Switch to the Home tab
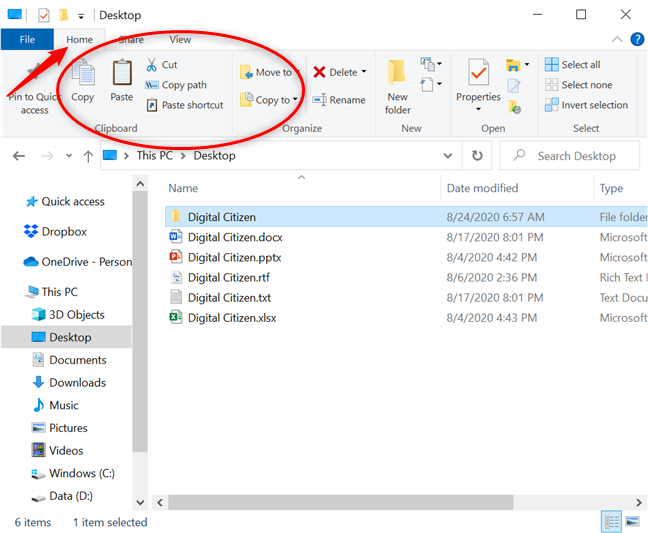The width and height of the screenshot is (648, 533). point(79,40)
